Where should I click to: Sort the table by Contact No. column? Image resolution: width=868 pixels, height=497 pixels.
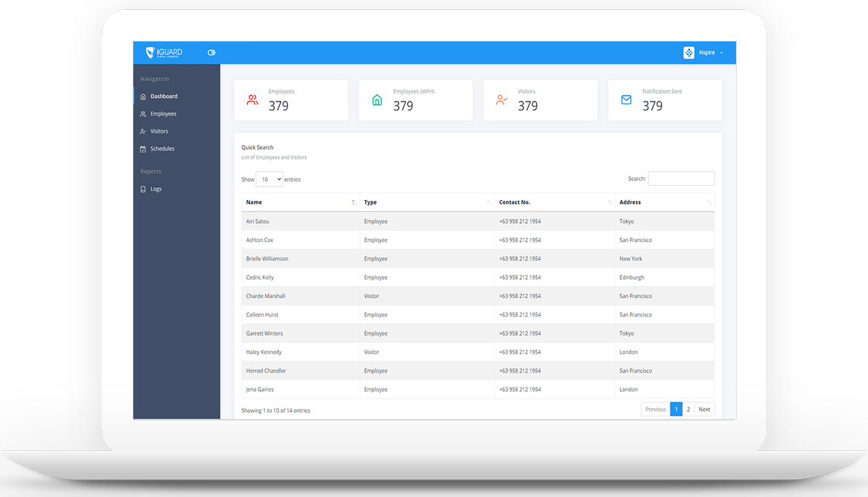[x=554, y=202]
